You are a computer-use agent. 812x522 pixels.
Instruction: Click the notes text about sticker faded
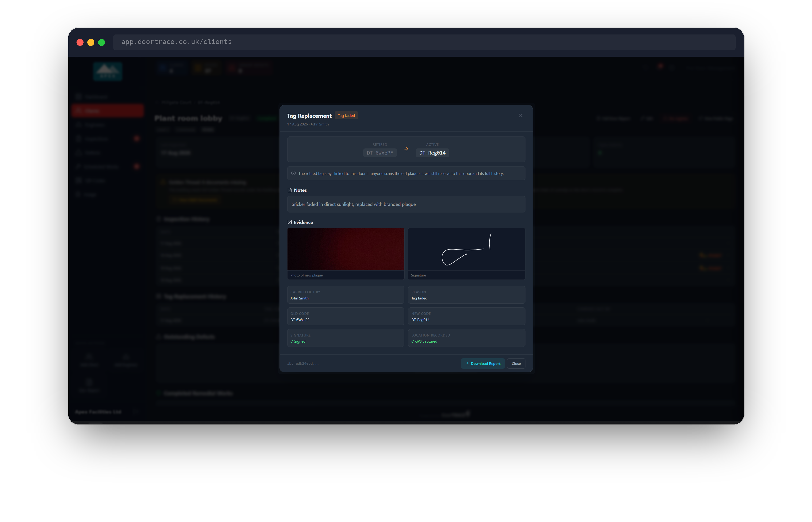pos(353,204)
